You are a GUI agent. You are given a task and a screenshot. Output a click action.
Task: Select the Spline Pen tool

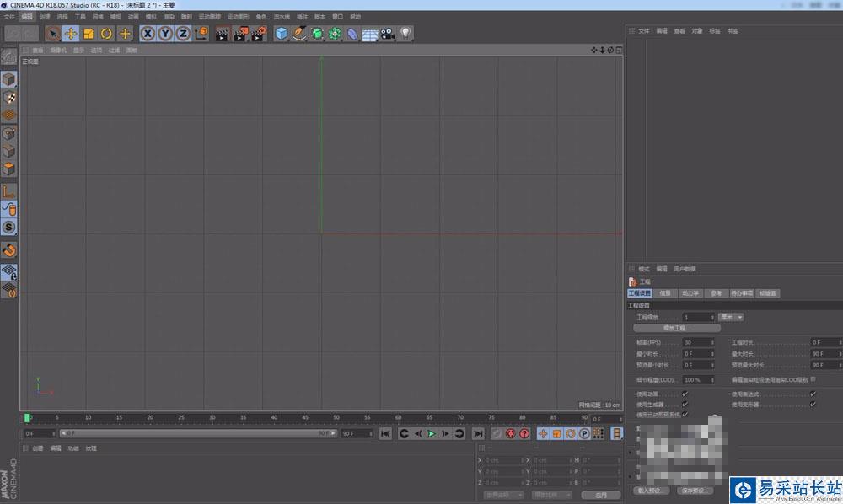[299, 34]
